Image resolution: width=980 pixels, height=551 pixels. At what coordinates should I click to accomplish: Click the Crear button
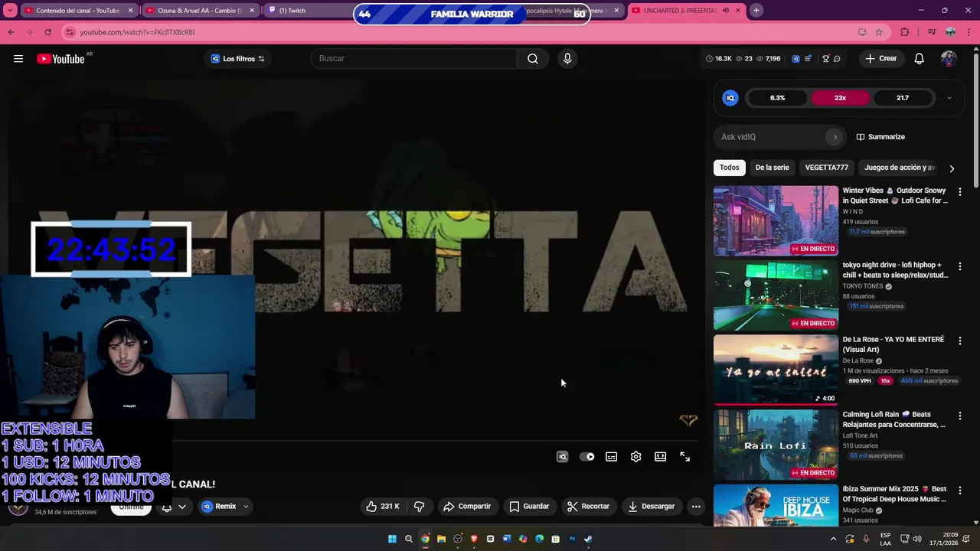coord(880,59)
